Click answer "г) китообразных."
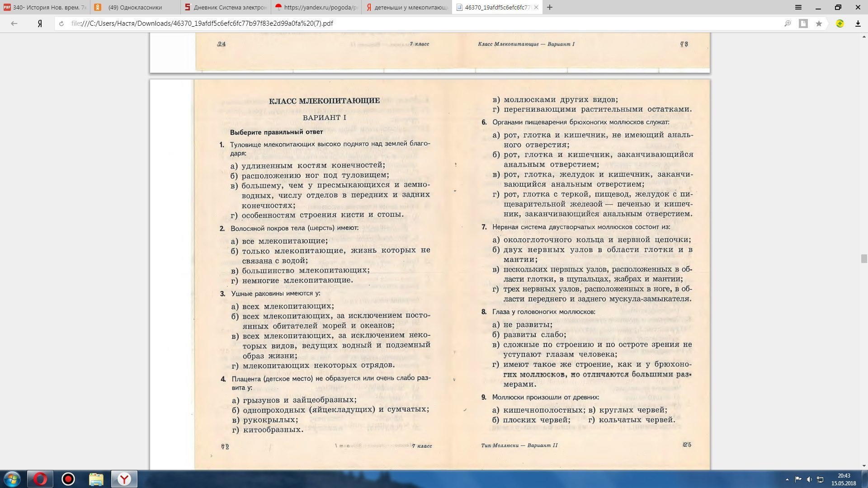This screenshot has width=868, height=488. coord(268,430)
